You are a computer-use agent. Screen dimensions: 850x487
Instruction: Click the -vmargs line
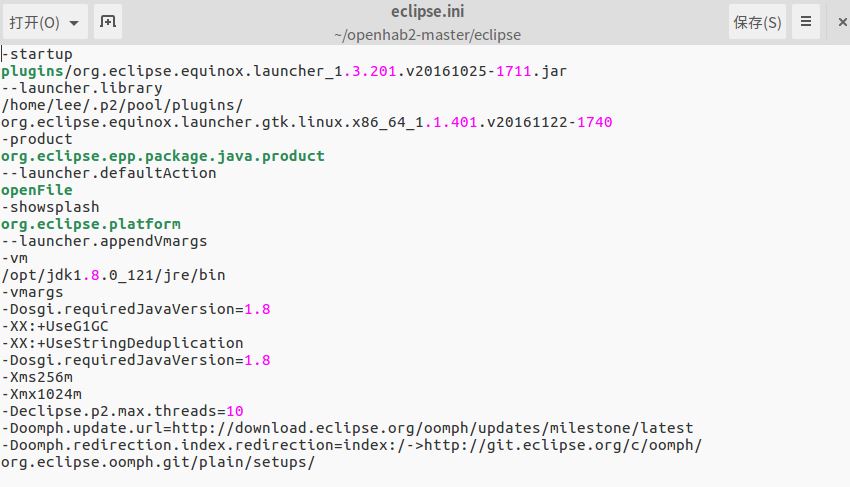pyautogui.click(x=33, y=292)
